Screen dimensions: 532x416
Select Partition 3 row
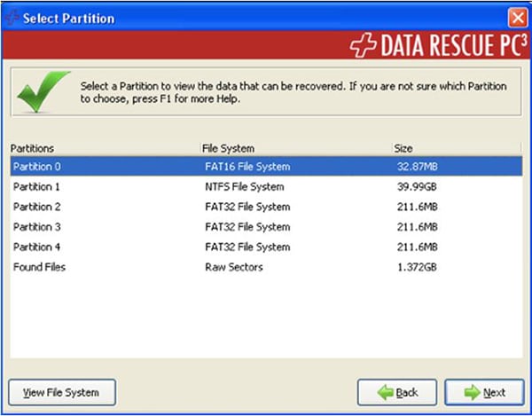click(266, 227)
